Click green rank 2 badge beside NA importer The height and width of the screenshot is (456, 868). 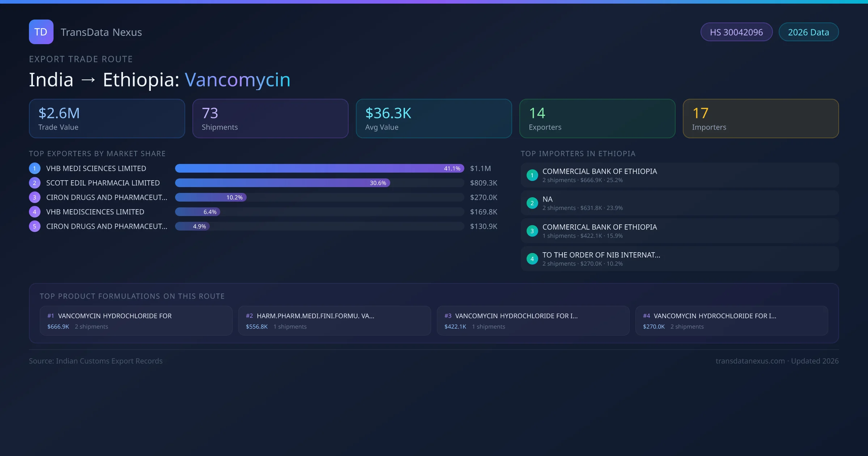click(532, 203)
